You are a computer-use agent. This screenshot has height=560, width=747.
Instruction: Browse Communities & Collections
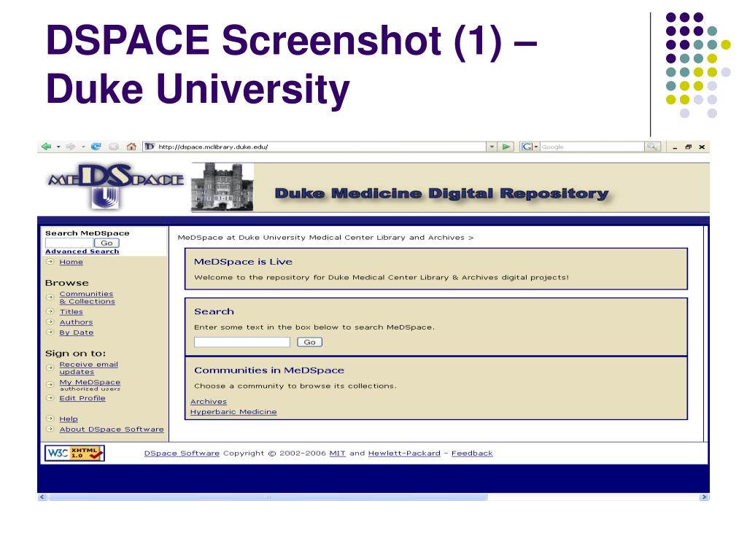click(x=87, y=297)
